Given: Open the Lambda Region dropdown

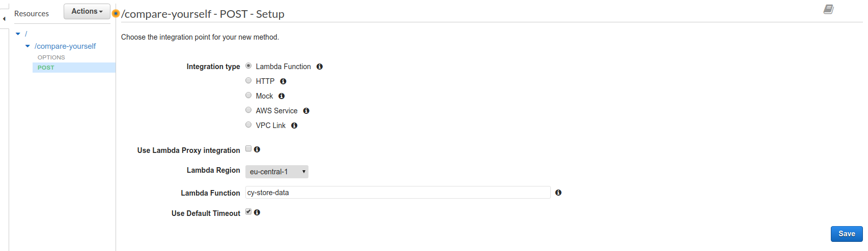Looking at the screenshot, I should tap(277, 172).
